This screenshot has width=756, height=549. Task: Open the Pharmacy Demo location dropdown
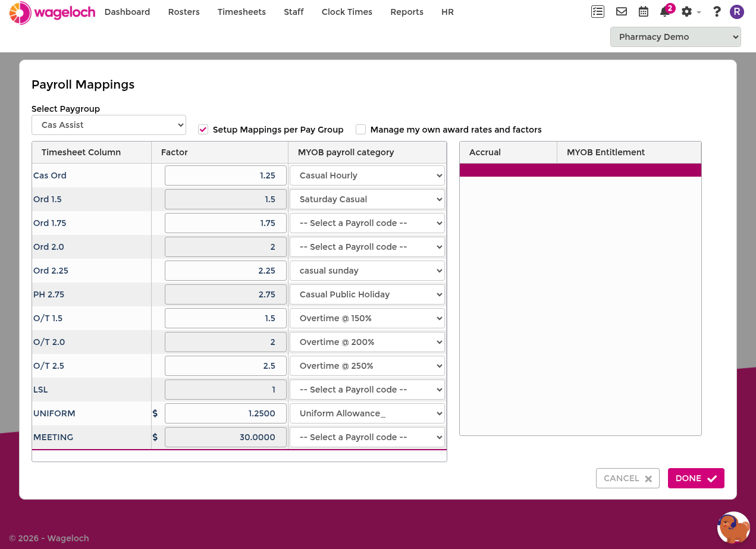pyautogui.click(x=676, y=37)
